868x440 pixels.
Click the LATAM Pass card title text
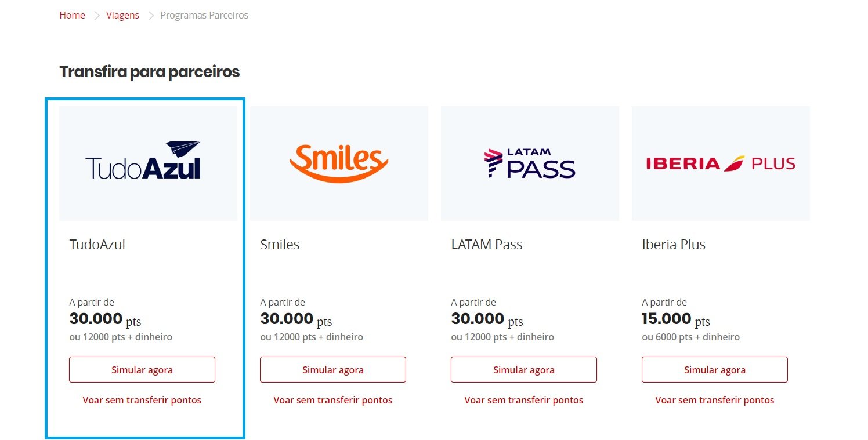tap(487, 245)
